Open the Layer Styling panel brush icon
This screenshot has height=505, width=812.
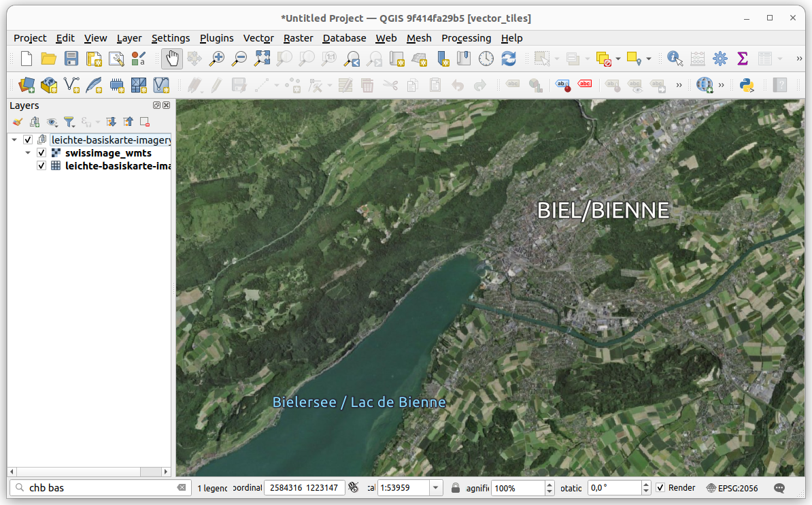click(x=18, y=122)
